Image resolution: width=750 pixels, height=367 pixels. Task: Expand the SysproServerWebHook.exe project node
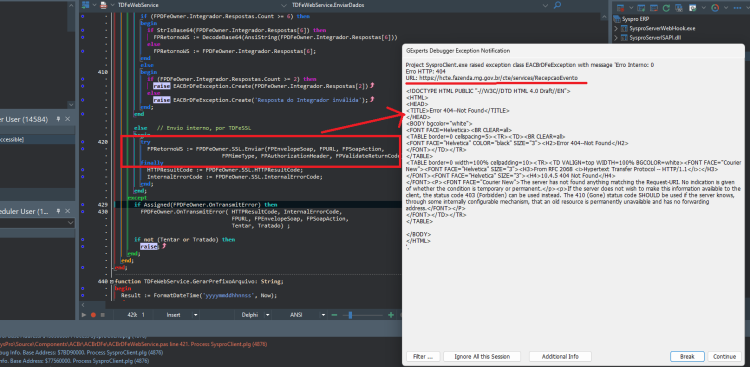point(617,28)
